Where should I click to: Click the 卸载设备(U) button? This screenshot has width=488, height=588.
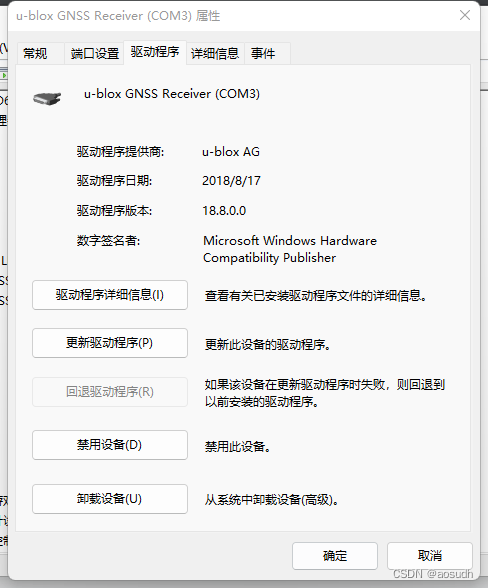(110, 499)
